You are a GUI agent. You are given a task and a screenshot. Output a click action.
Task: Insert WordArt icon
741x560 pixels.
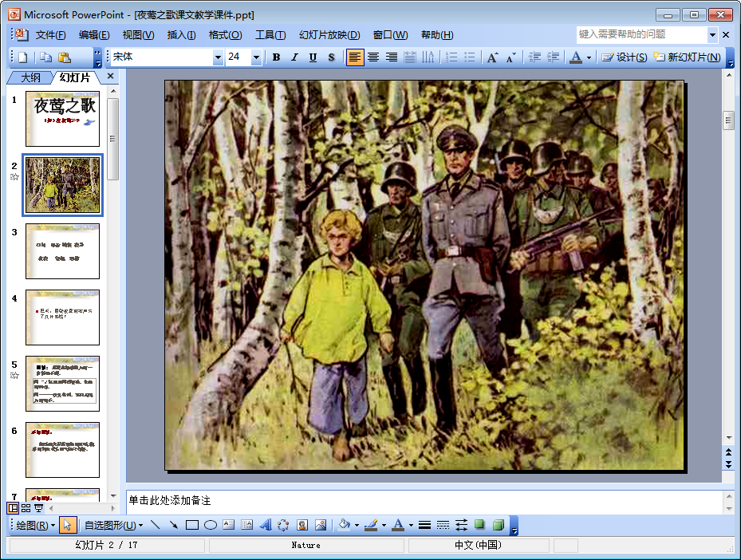pyautogui.click(x=266, y=525)
